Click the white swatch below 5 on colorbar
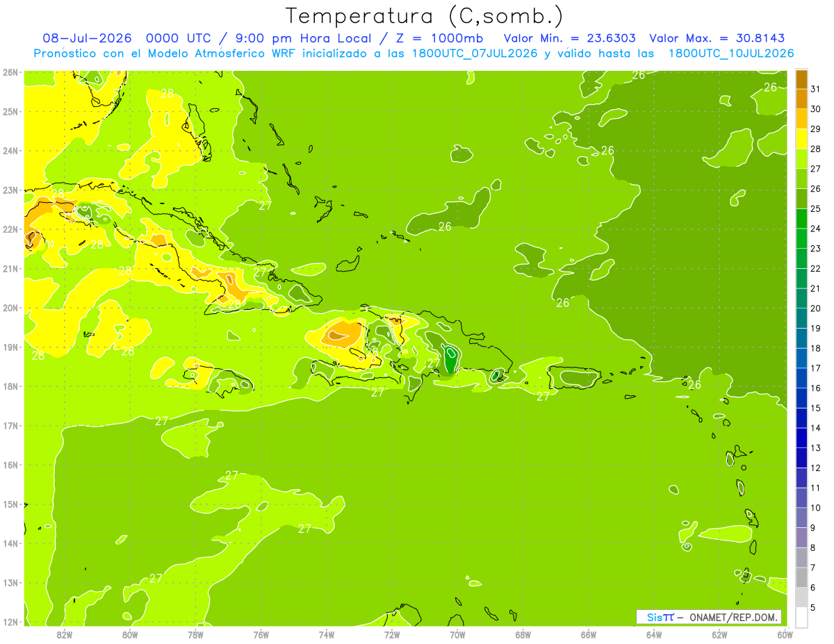 (801, 617)
